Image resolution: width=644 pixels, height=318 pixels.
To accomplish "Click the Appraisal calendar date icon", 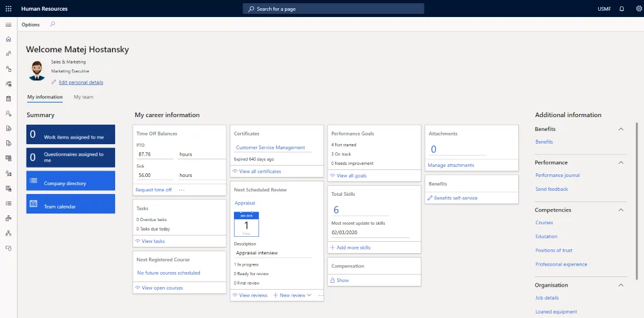I will pos(247,224).
